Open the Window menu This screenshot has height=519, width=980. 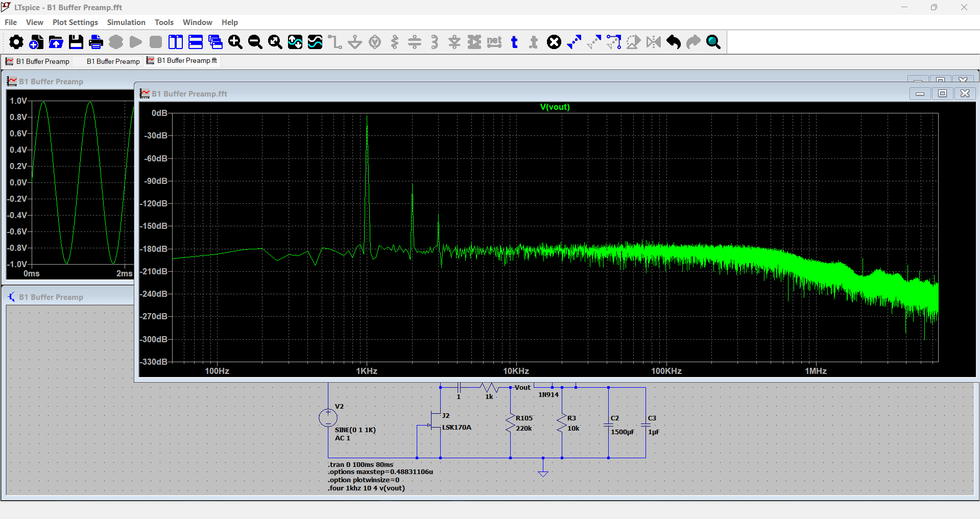click(x=198, y=22)
